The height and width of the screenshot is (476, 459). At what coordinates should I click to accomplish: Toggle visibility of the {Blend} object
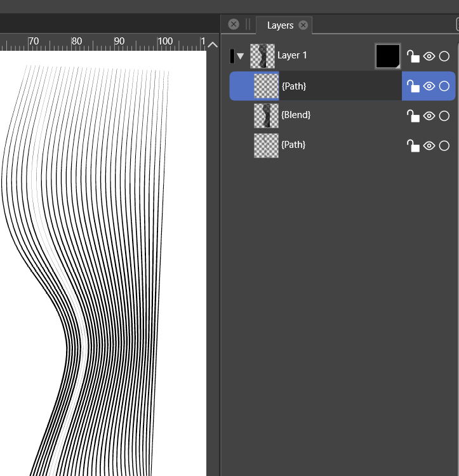(x=429, y=116)
